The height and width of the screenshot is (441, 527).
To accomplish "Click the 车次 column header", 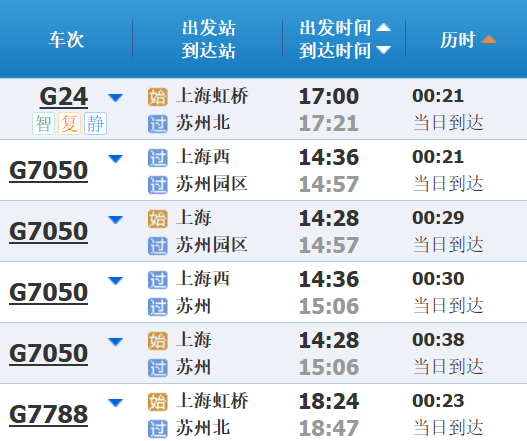I will click(66, 39).
